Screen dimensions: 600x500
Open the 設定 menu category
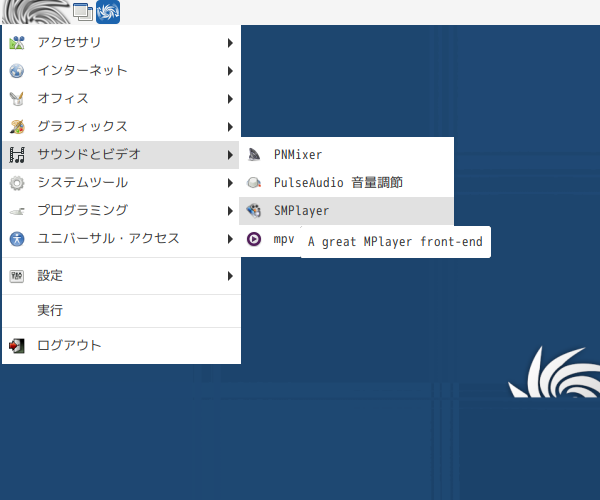[121, 276]
